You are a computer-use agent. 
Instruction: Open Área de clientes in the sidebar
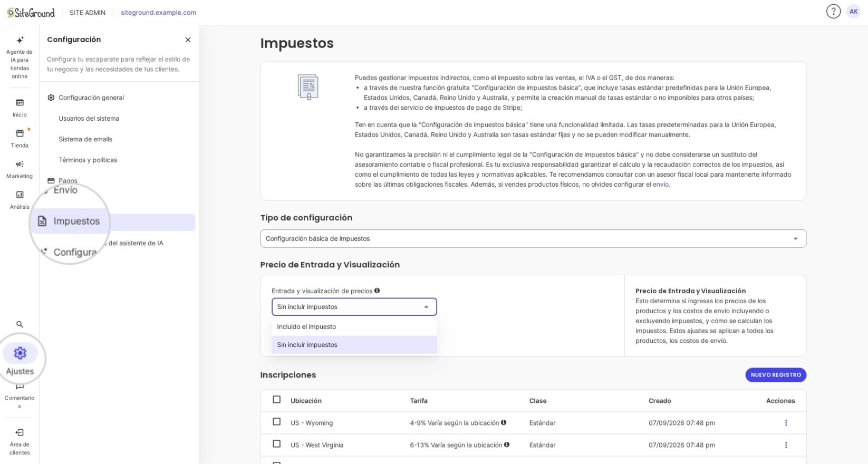point(20,441)
